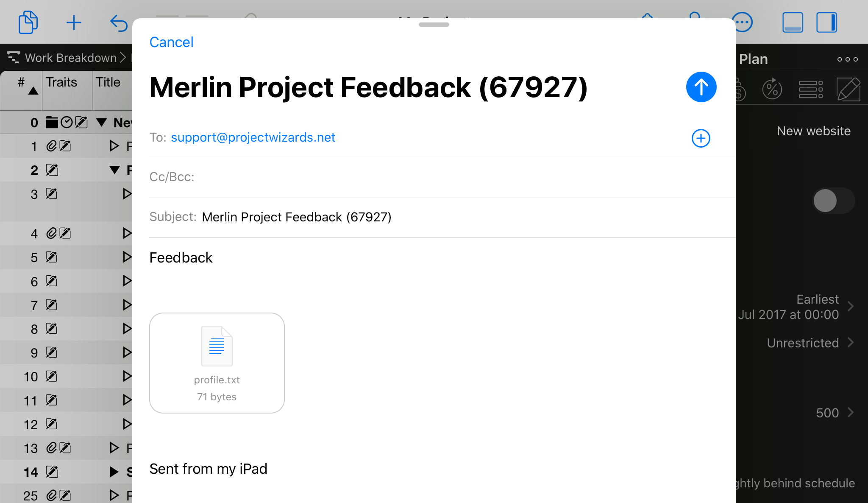This screenshot has width=868, height=503.
Task: Tap the 'Sent from my iPad' signature
Action: 208,469
